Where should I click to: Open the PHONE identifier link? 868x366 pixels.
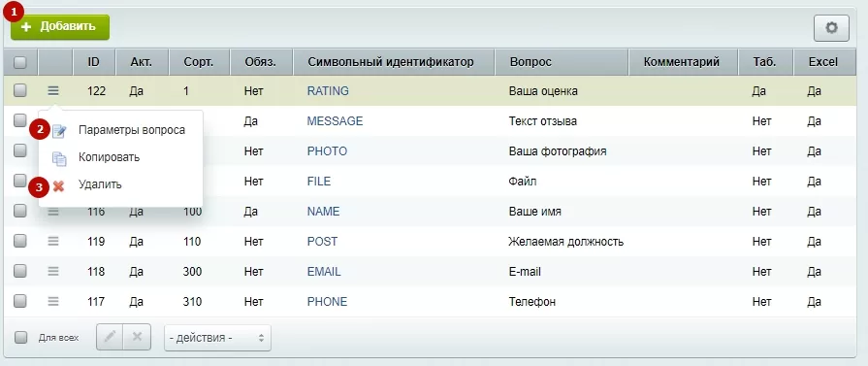point(327,302)
